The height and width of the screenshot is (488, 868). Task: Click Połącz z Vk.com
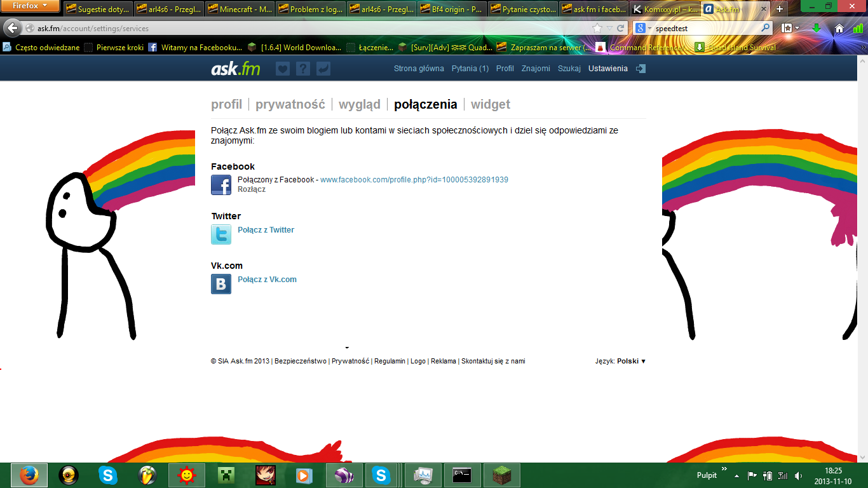click(x=268, y=280)
